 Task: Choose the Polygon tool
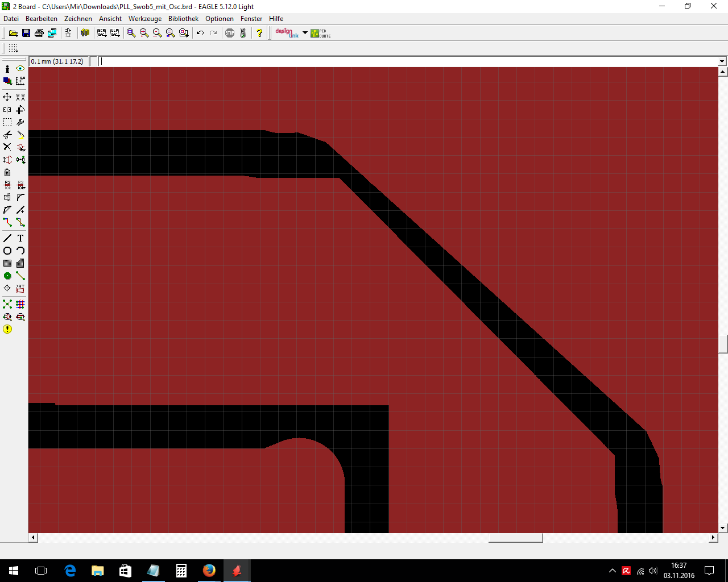[x=20, y=263]
